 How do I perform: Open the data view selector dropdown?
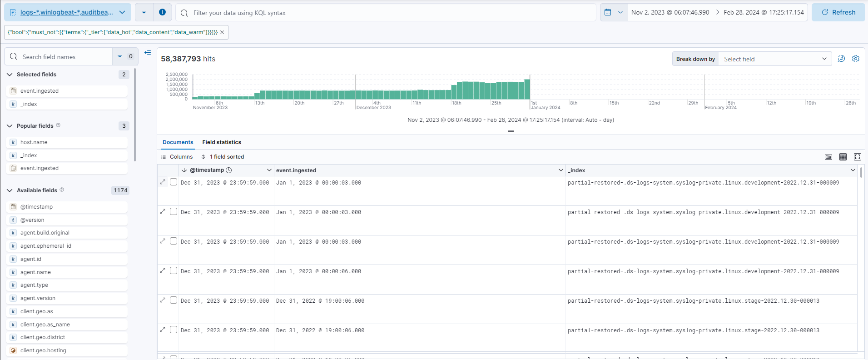[68, 12]
